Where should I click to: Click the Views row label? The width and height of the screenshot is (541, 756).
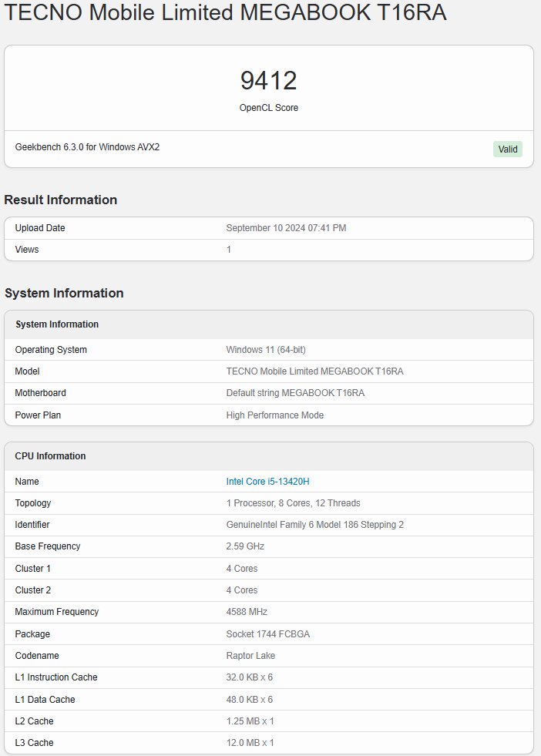point(27,249)
